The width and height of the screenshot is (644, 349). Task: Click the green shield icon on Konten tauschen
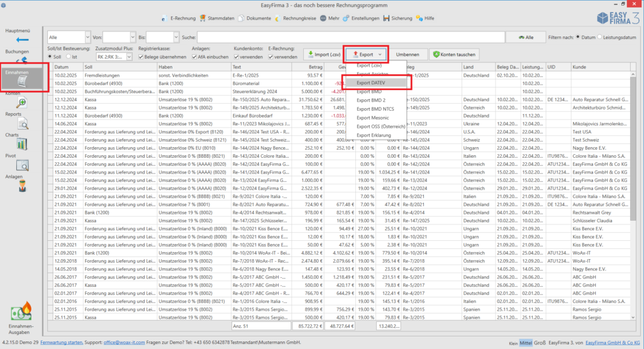coord(436,54)
